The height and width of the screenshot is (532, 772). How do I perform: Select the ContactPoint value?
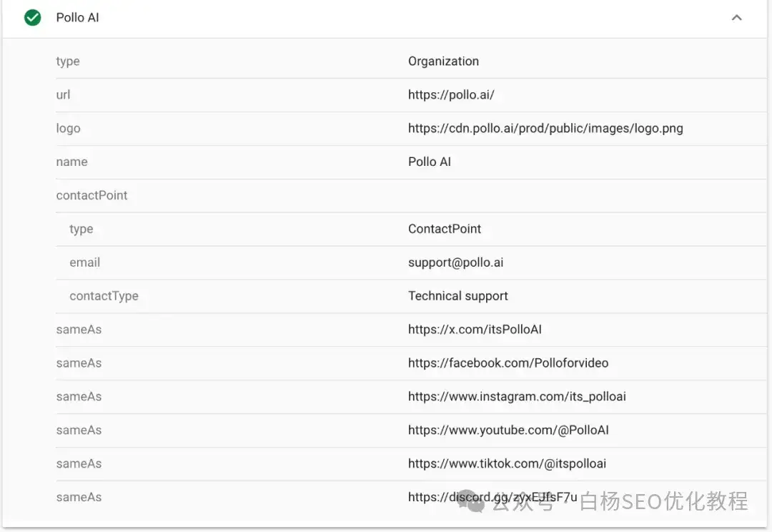click(445, 229)
